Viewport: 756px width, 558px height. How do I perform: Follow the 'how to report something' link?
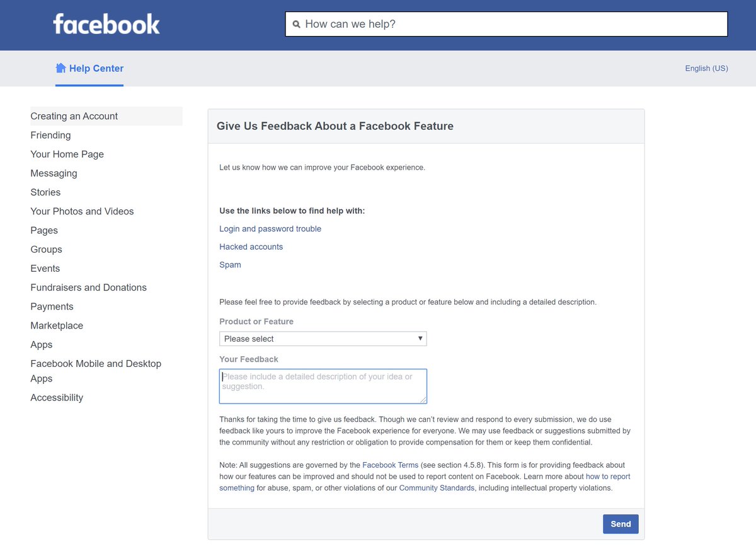pyautogui.click(x=425, y=482)
